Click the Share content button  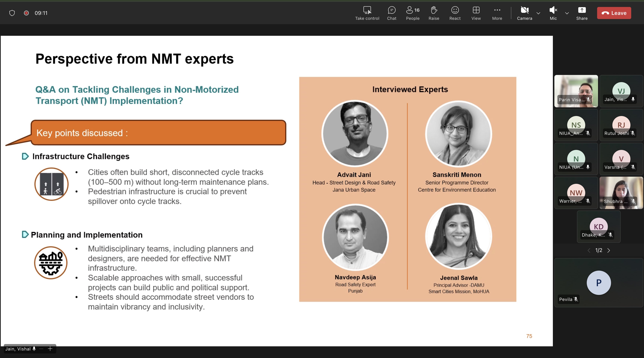point(582,13)
